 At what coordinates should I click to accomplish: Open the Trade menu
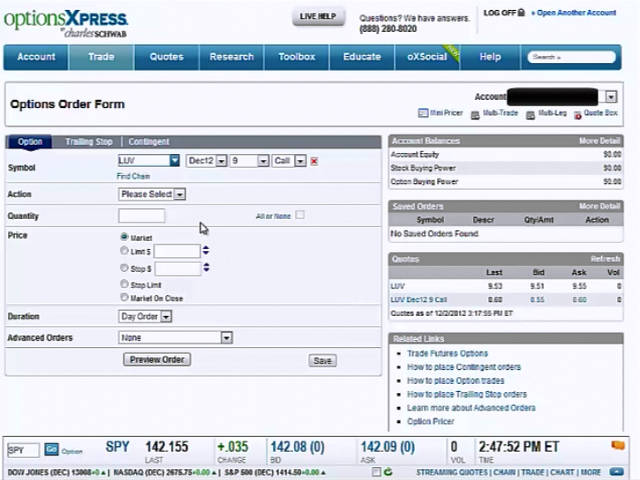tap(101, 57)
